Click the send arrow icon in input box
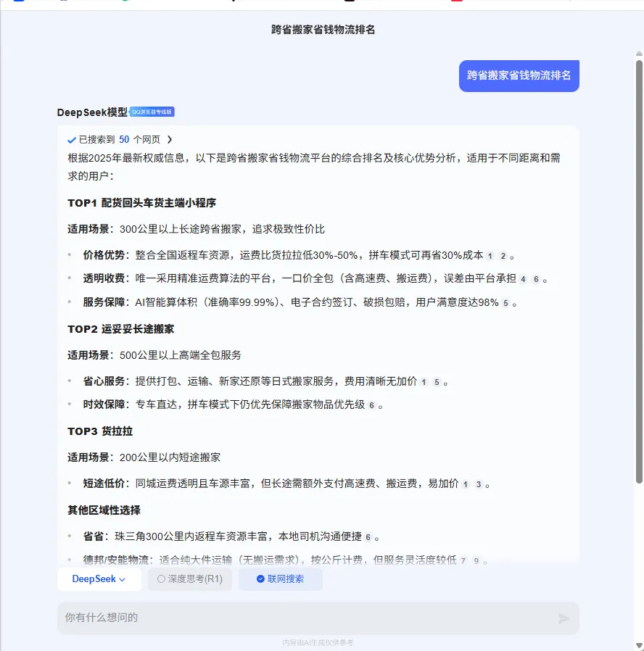 click(x=563, y=618)
